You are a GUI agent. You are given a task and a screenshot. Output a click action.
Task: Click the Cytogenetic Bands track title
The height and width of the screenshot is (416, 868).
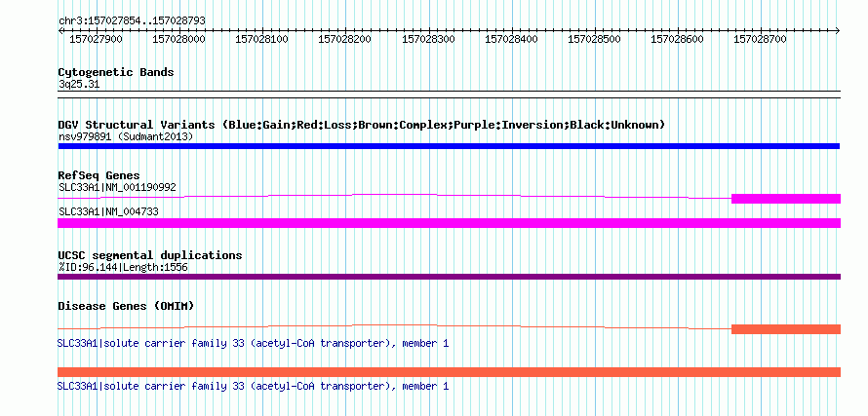(116, 72)
